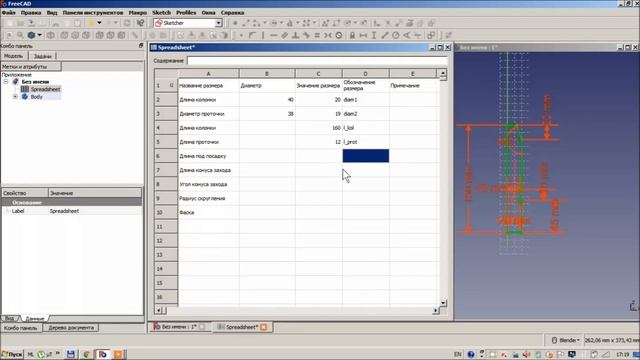This screenshot has width=640, height=360.
Task: Select the length distance constraint icon
Action: coord(384,36)
